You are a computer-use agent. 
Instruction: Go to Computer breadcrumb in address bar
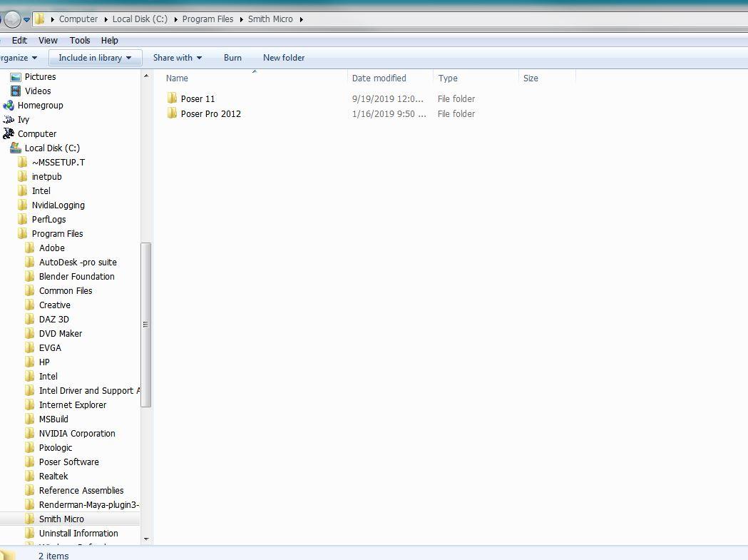coord(78,19)
